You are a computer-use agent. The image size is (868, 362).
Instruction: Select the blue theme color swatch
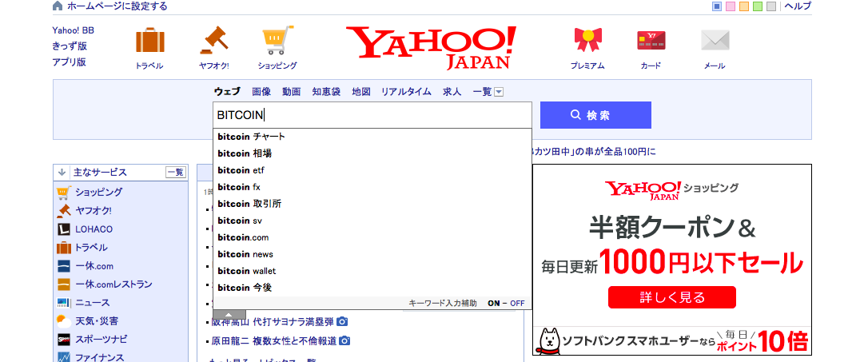(x=717, y=6)
